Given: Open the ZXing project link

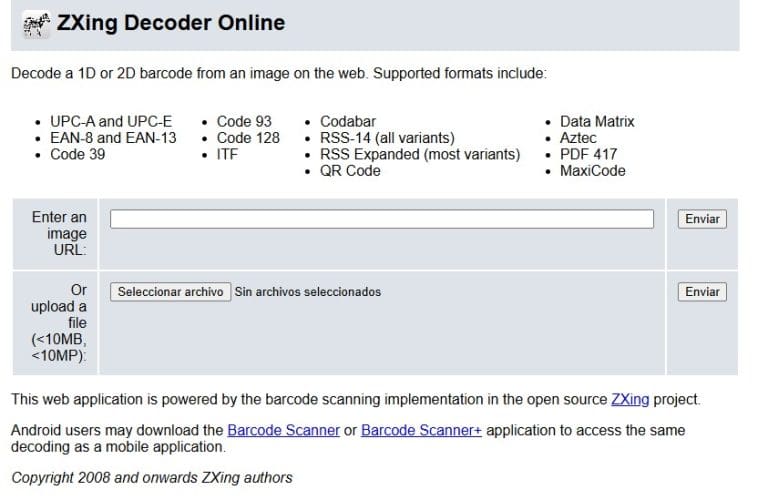Looking at the screenshot, I should (630, 399).
